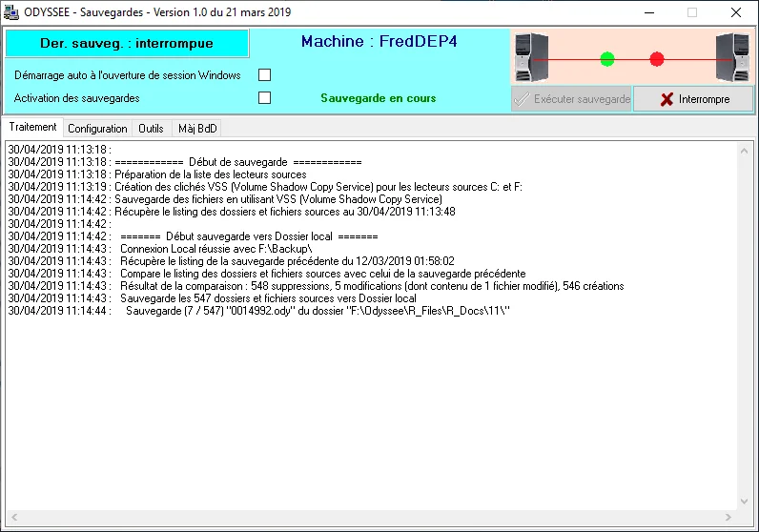Click the 'Sauvegarde en cours' status text
759x532 pixels.
(378, 98)
